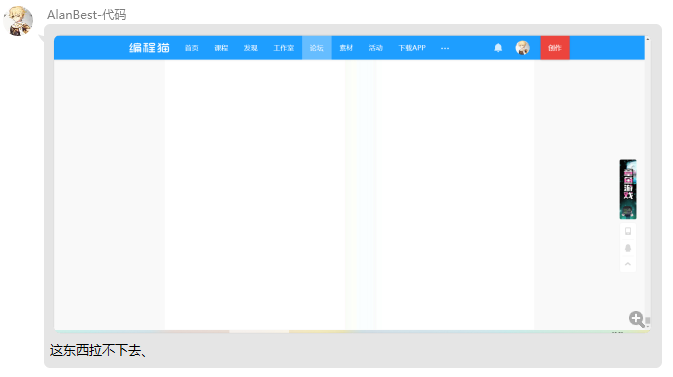Screen dimensions: 673x377
Task: Open the vertical game banner thumbnail
Action: [x=628, y=189]
